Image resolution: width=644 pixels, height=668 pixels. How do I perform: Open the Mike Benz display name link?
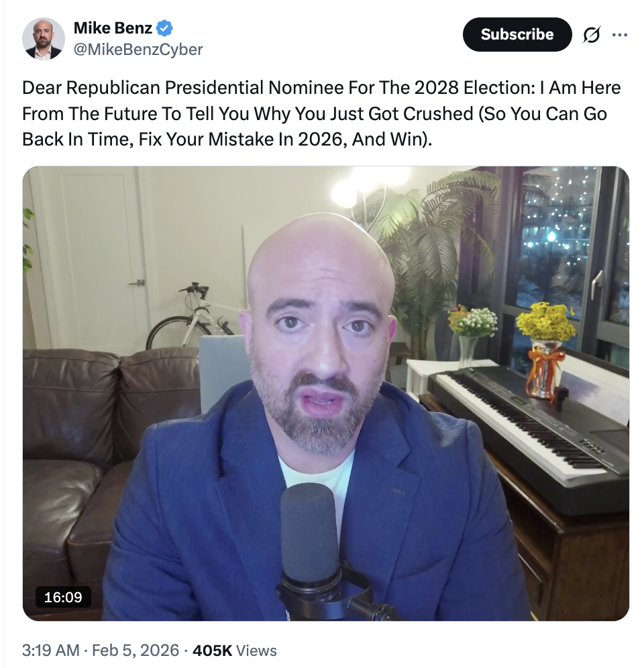(x=113, y=28)
